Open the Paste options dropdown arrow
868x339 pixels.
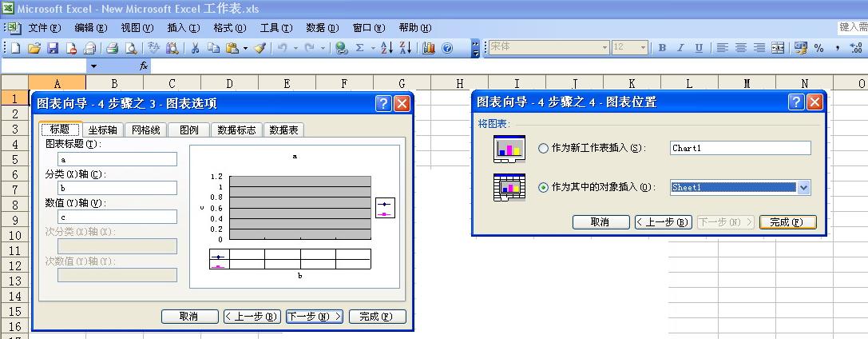click(245, 48)
